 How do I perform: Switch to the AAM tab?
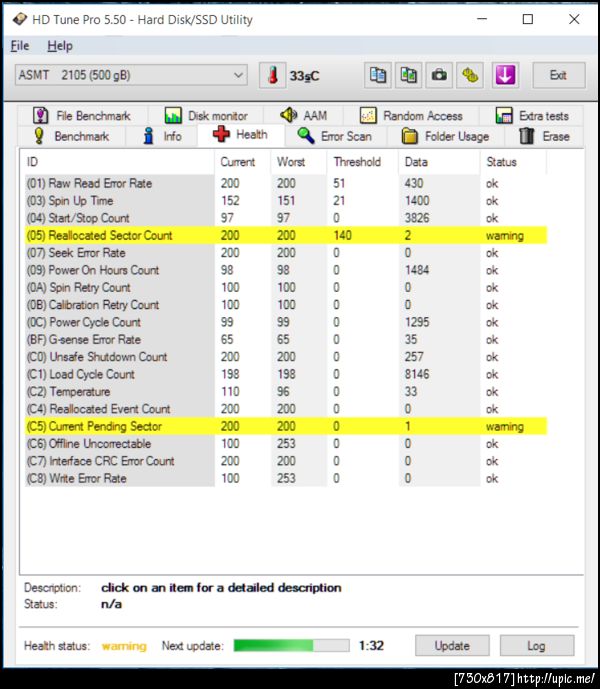304,116
